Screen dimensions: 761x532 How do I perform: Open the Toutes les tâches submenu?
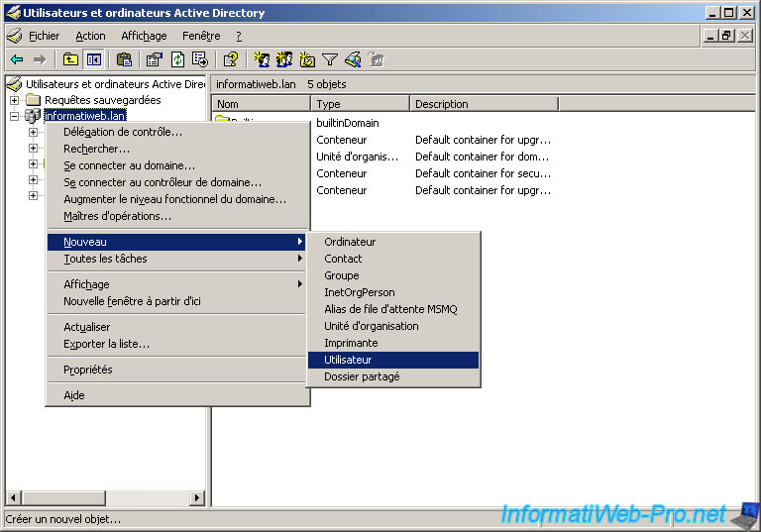pos(176,259)
